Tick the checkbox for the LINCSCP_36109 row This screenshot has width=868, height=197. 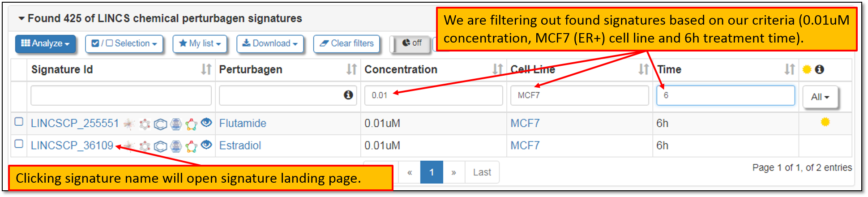pos(19,144)
